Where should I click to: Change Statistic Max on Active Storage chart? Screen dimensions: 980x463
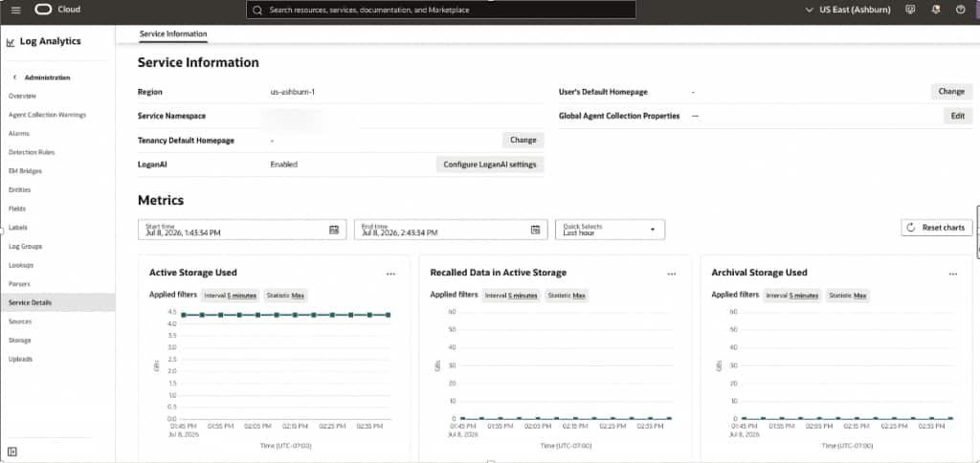click(285, 295)
